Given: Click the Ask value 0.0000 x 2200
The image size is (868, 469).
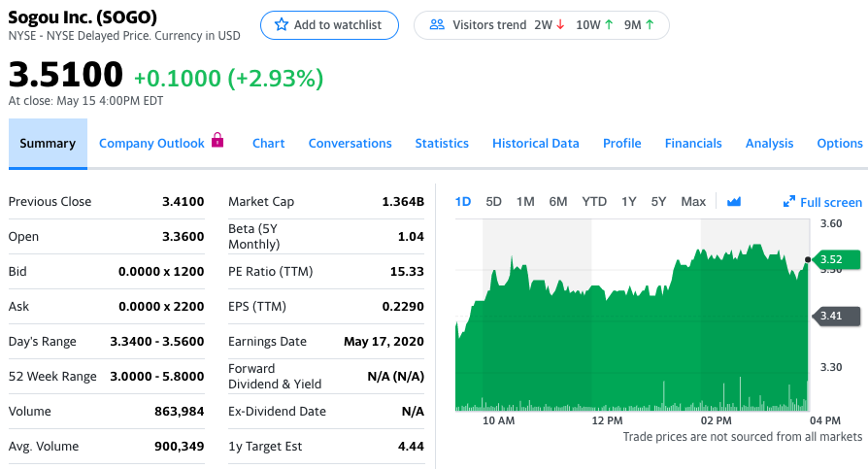Looking at the screenshot, I should (161, 306).
